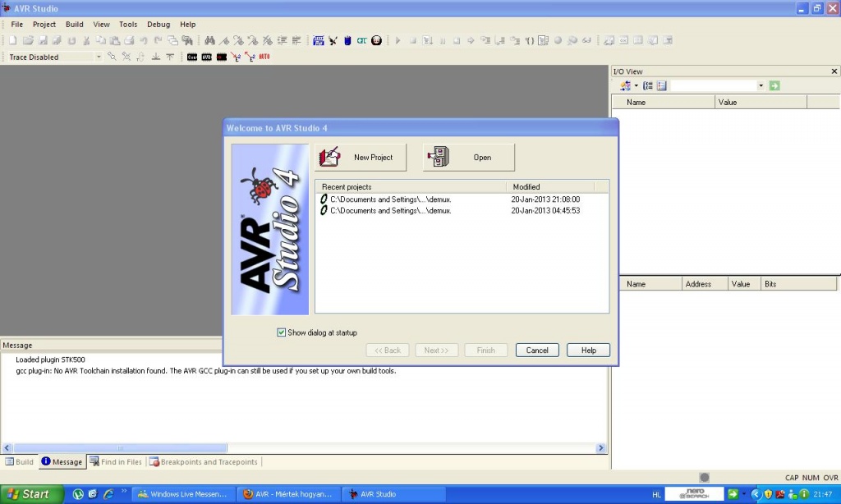The width and height of the screenshot is (841, 504).
Task: Select recent project modified 20-Jan-2013 21:08:00
Action: tap(462, 199)
